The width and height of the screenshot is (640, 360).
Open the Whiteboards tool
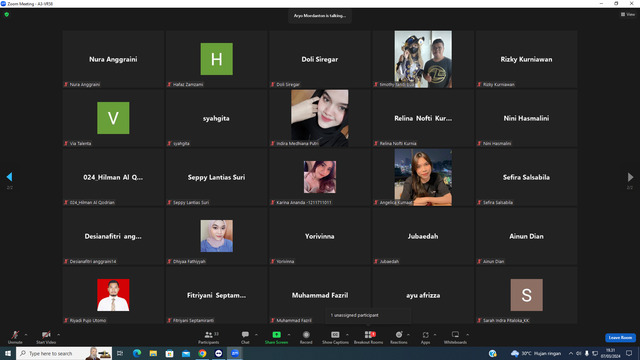[455, 337]
